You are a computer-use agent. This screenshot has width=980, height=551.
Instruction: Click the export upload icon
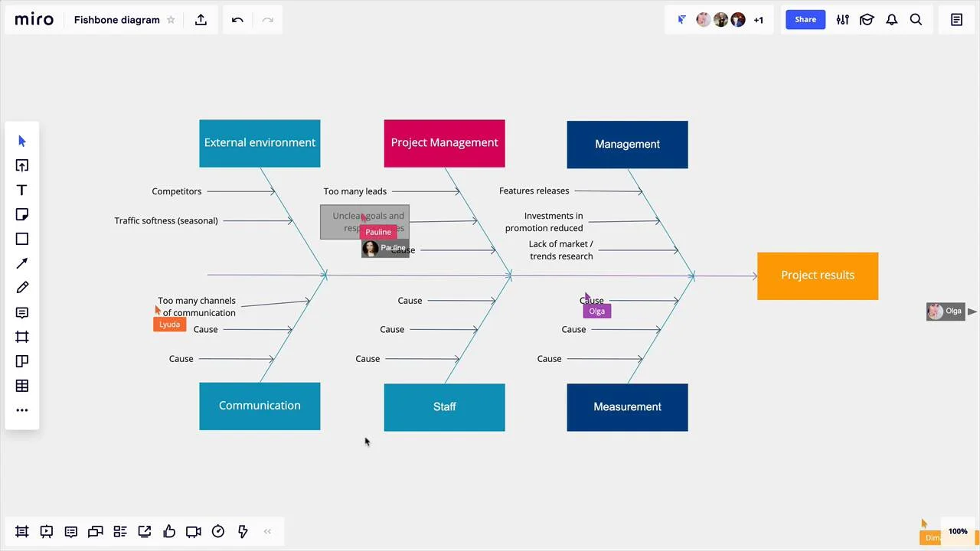point(201,20)
